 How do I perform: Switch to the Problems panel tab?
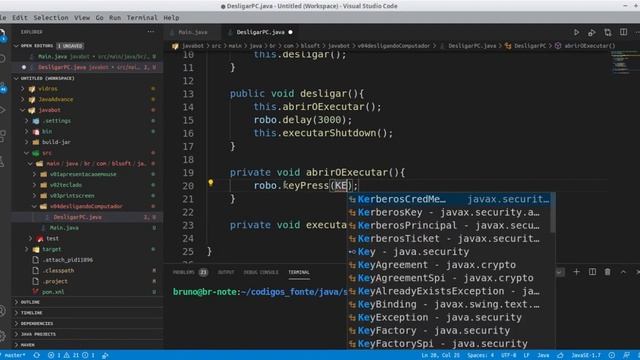[190, 272]
